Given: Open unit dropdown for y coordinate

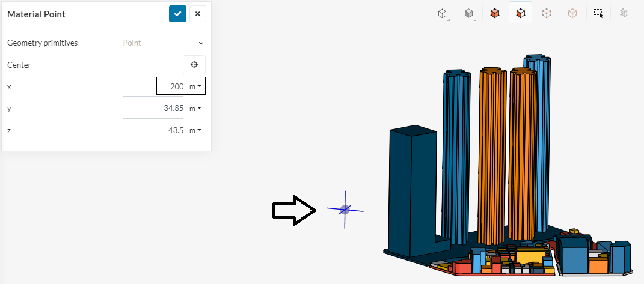Looking at the screenshot, I should pyautogui.click(x=195, y=108).
